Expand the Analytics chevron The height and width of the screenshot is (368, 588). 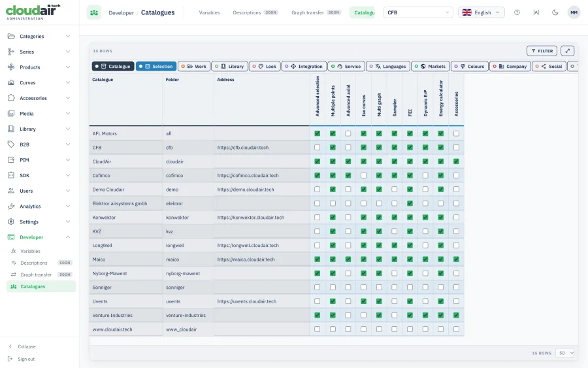tap(68, 206)
